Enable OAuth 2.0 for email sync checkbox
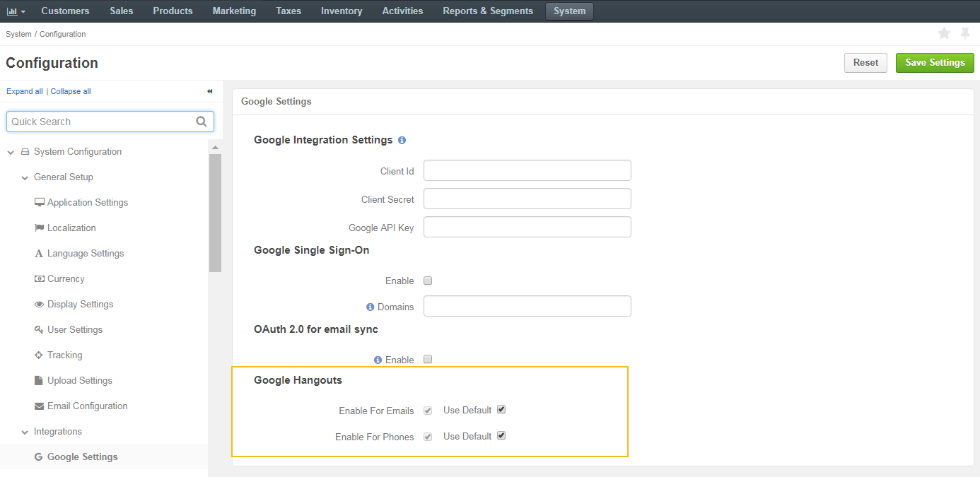 pos(428,359)
